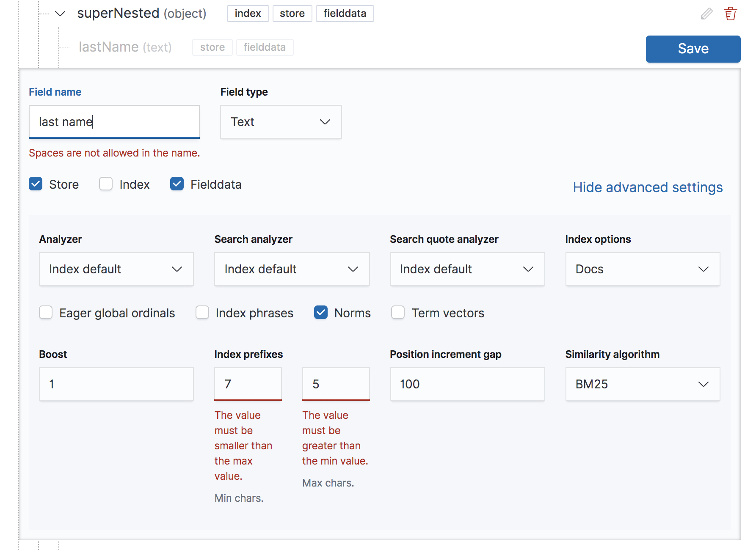Check the Index phrases option
Viewport: 756px width, 550px height.
[x=202, y=313]
